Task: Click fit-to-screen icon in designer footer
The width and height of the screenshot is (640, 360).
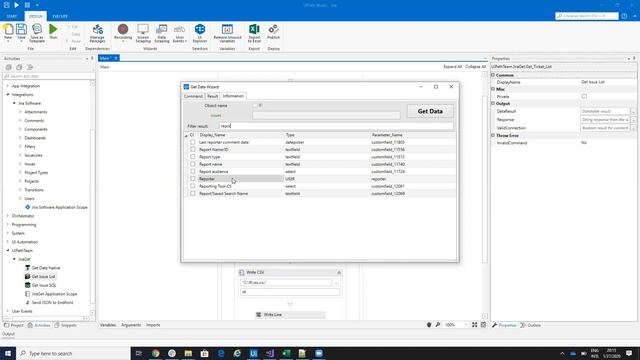Action: click(475, 325)
